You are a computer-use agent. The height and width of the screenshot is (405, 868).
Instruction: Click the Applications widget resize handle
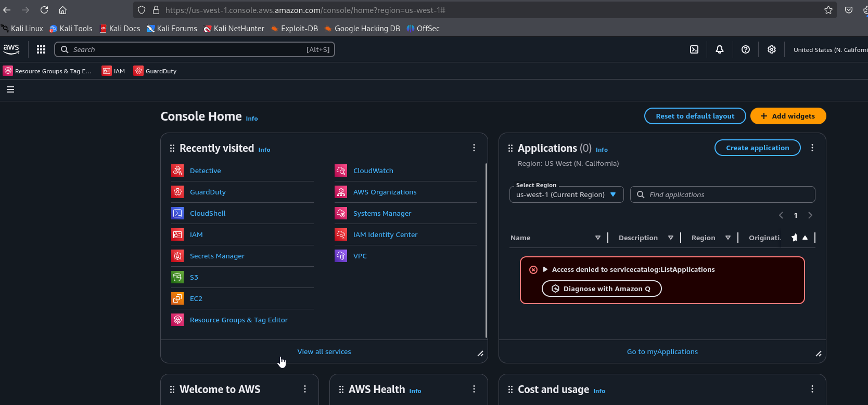[819, 354]
